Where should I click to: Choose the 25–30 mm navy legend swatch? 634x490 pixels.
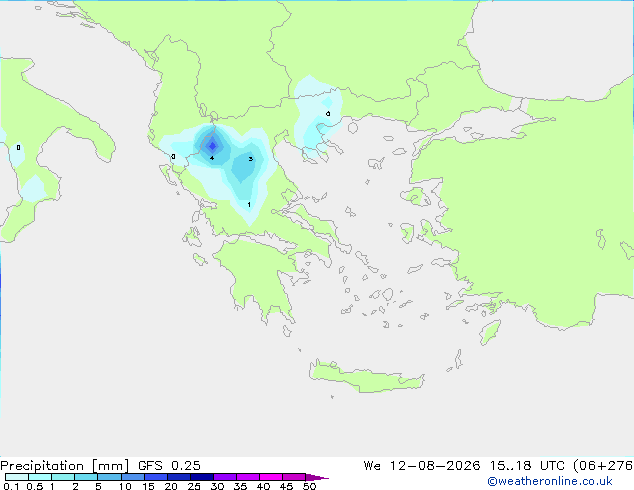(x=201, y=477)
